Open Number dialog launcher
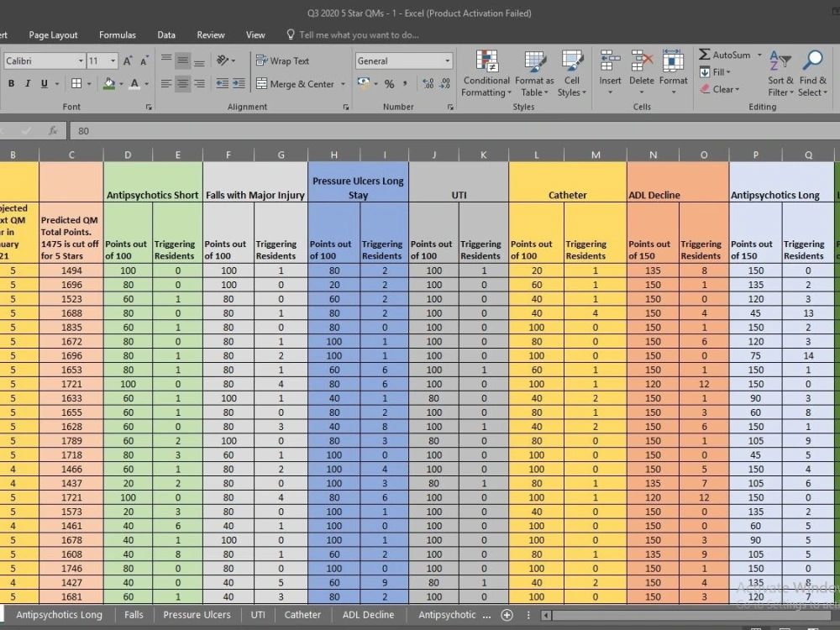The image size is (840, 630). [x=450, y=108]
